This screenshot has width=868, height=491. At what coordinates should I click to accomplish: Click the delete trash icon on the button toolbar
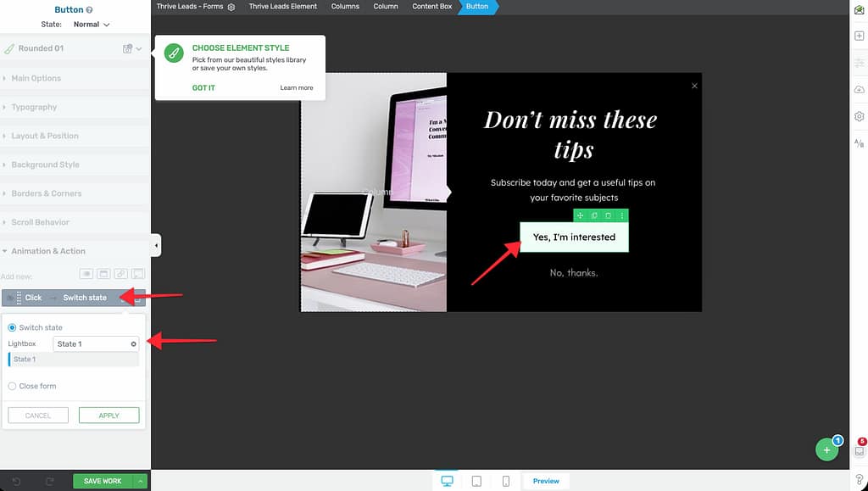(x=608, y=216)
